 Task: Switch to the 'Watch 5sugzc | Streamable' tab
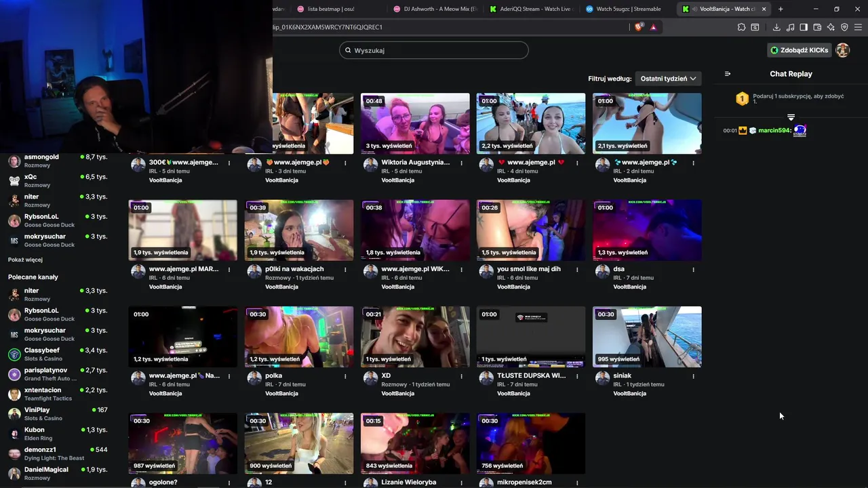pyautogui.click(x=629, y=9)
